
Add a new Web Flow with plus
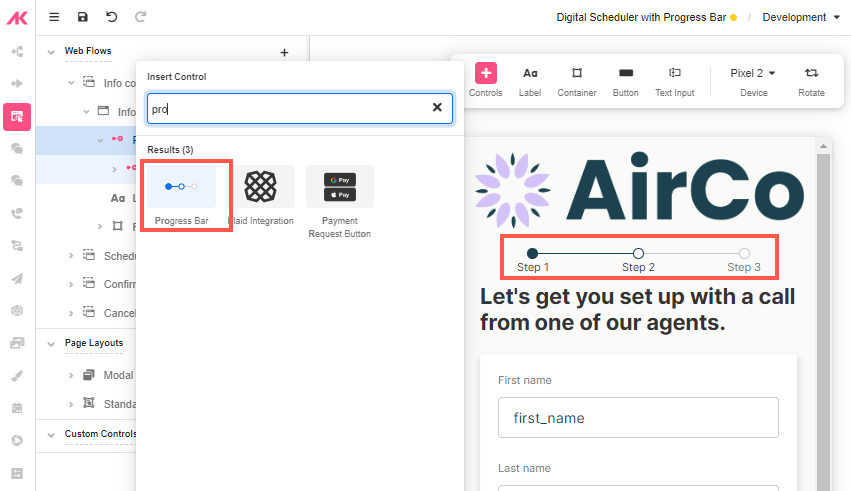click(x=284, y=53)
